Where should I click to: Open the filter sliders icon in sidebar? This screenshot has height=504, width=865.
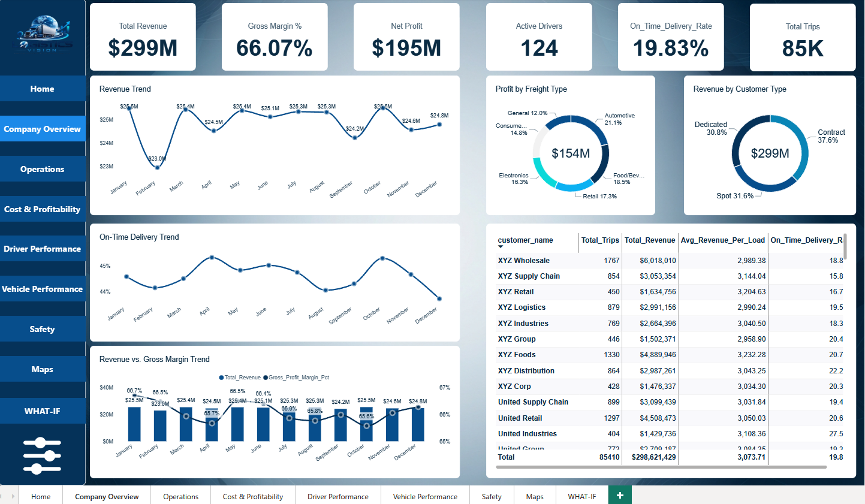click(x=42, y=456)
